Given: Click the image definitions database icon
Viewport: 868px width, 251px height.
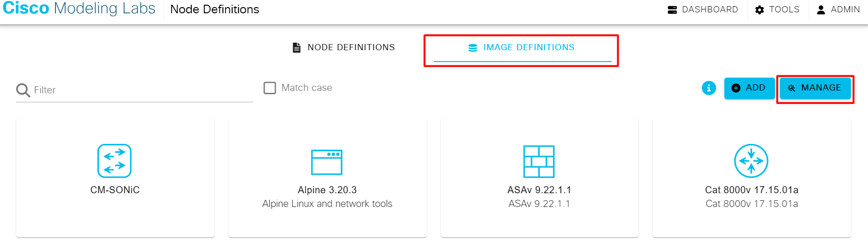Looking at the screenshot, I should coord(473,48).
